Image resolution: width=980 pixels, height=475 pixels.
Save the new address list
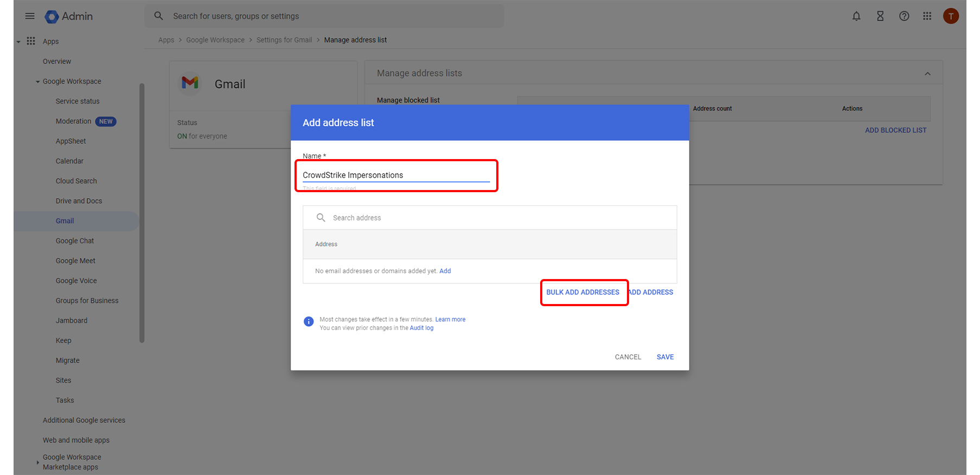click(665, 357)
